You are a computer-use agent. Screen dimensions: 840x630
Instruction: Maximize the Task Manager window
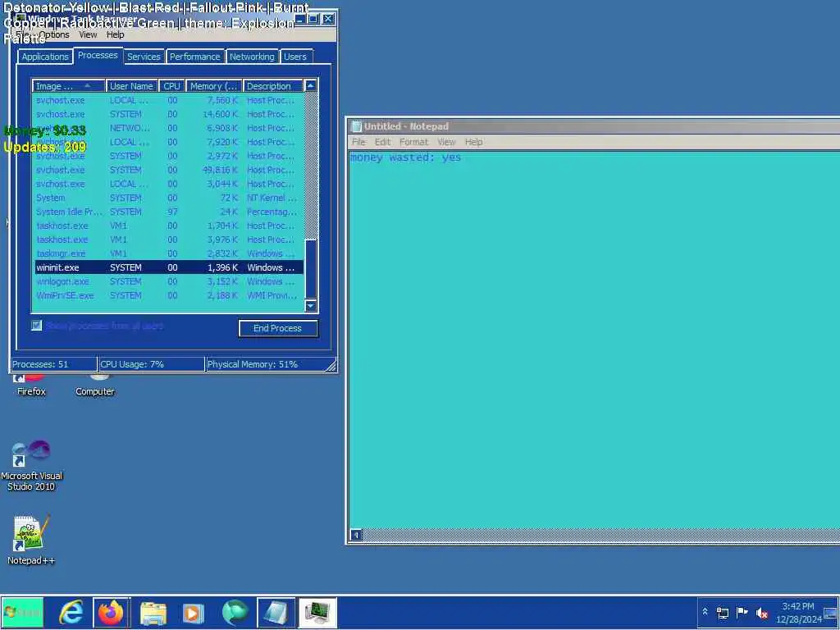(x=313, y=19)
